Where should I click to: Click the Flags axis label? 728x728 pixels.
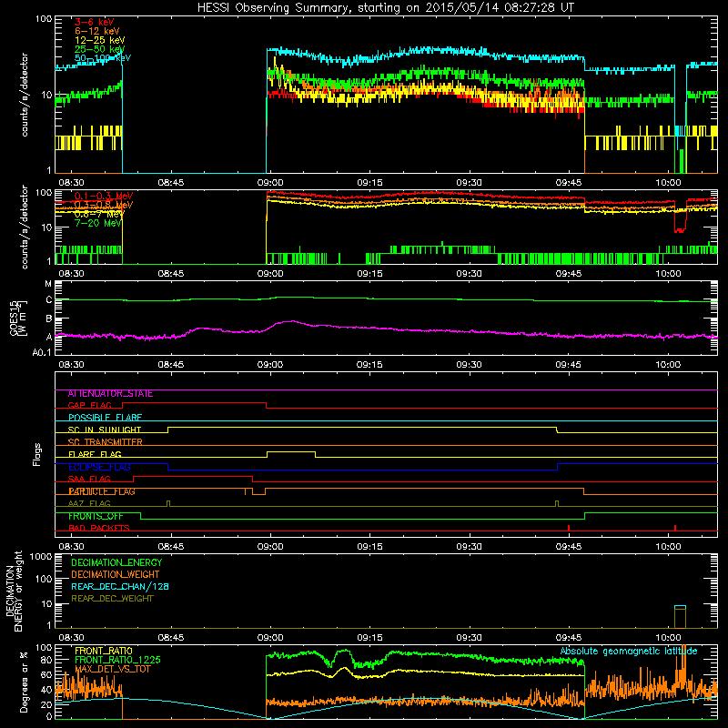tap(36, 454)
